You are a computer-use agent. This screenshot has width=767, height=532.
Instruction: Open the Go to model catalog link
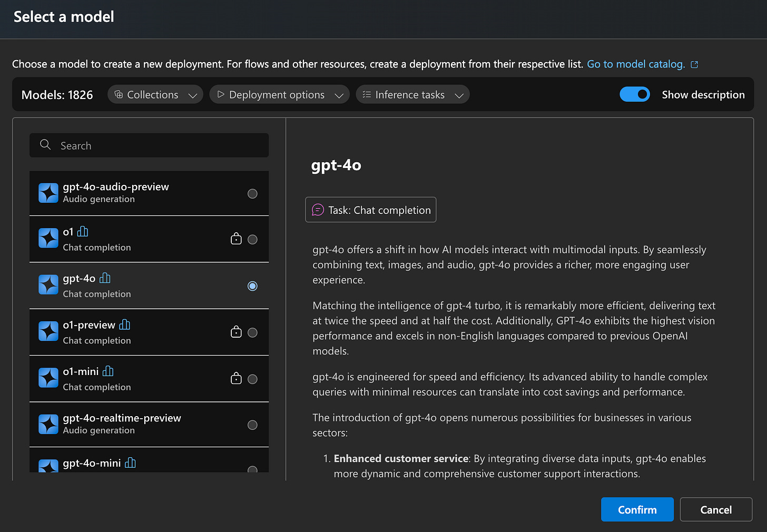[x=636, y=64]
